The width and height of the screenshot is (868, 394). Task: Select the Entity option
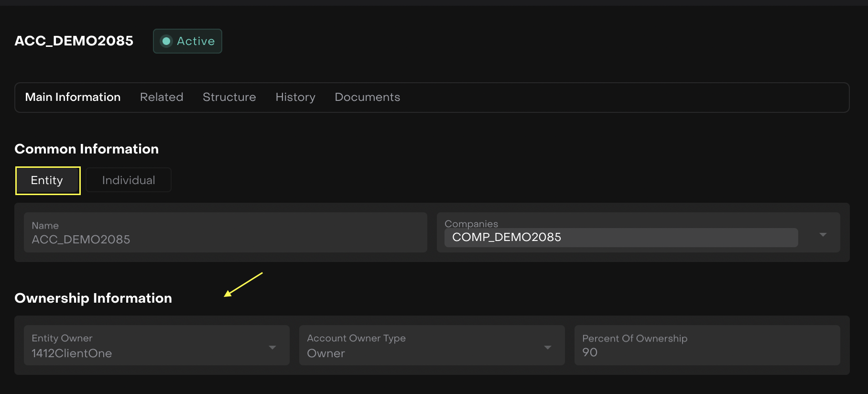coord(47,180)
